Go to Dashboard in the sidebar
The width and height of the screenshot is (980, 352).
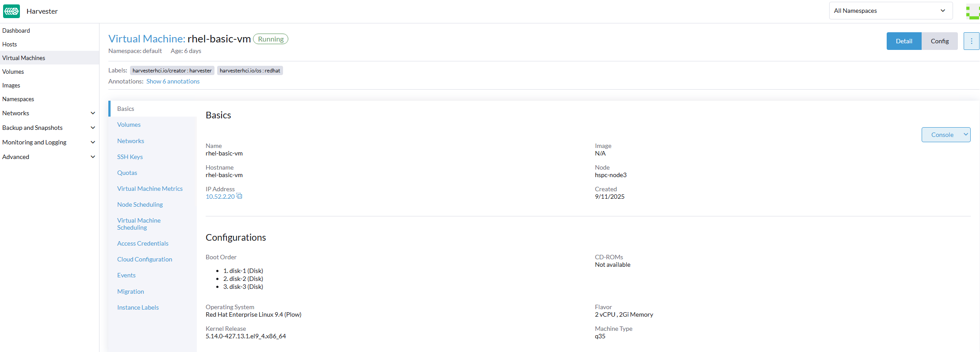point(16,30)
